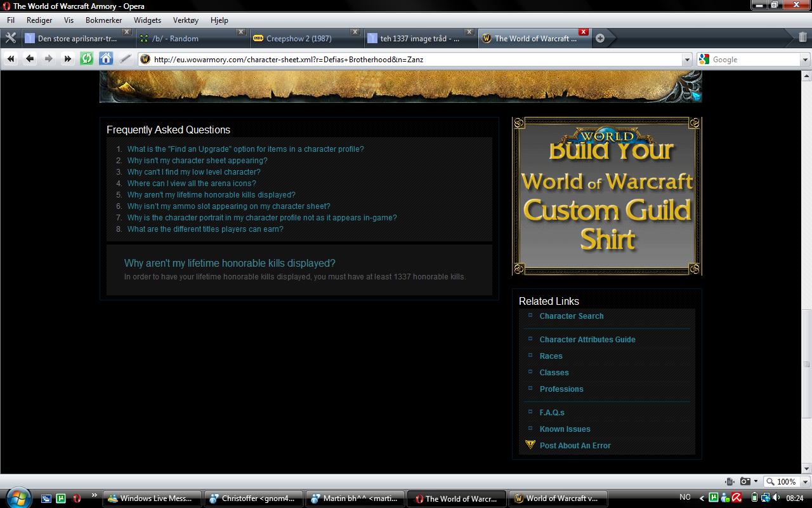Go back with the Back arrow

tap(30, 59)
